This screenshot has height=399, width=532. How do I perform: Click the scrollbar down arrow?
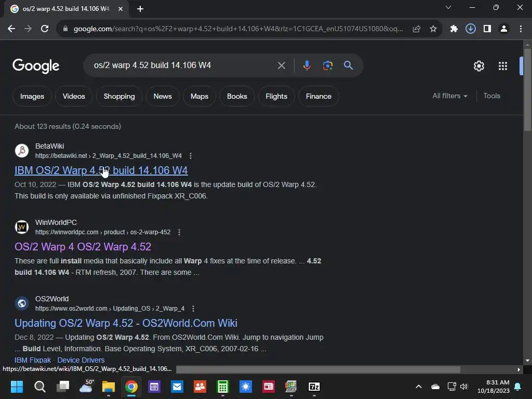tap(527, 361)
